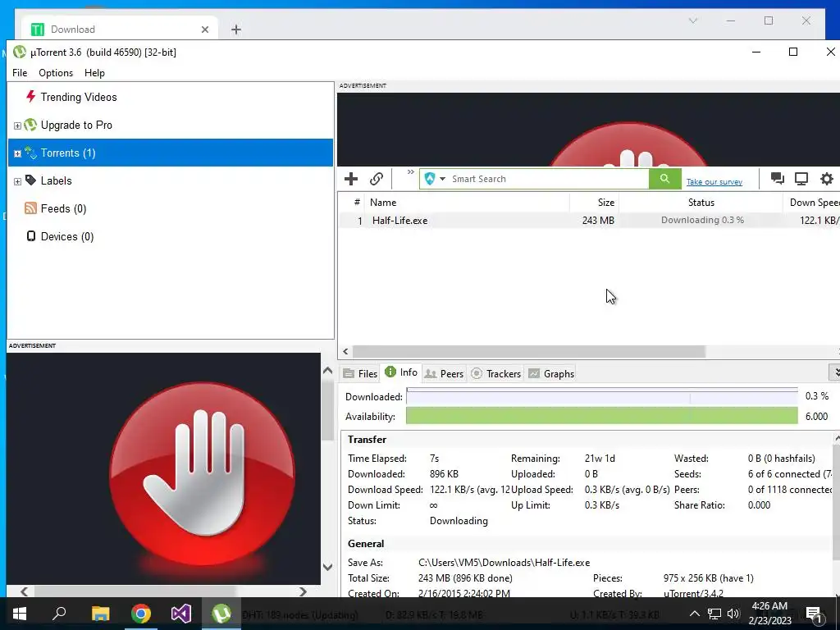Expand the Upgrade to Pro node
Image resolution: width=840 pixels, height=630 pixels.
(x=17, y=126)
